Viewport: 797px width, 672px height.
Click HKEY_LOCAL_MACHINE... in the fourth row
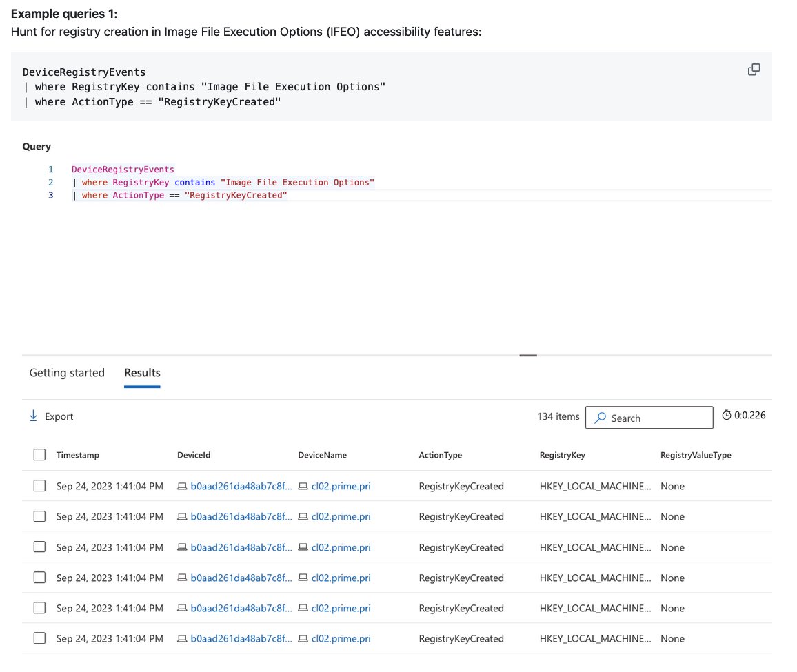point(595,578)
